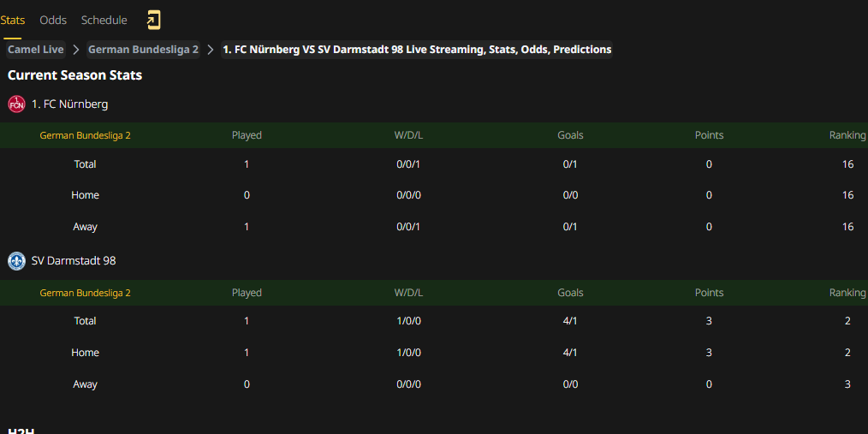The image size is (868, 434).
Task: Click the 1. FC Nürnberg team name
Action: pos(69,104)
